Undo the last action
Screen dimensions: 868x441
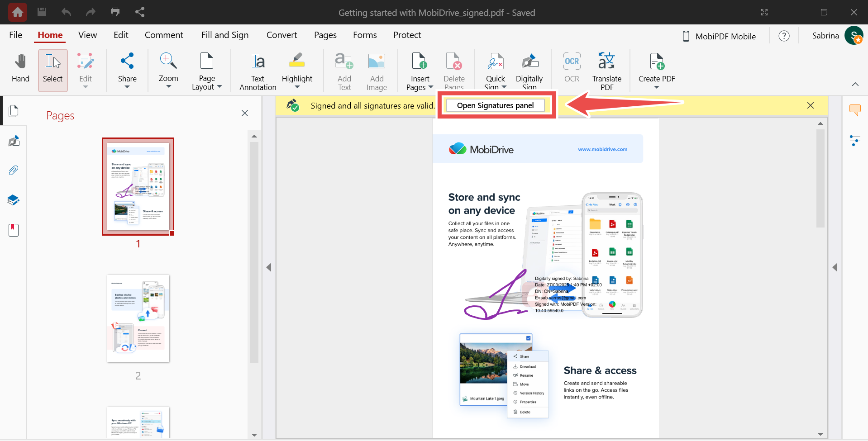click(x=66, y=12)
